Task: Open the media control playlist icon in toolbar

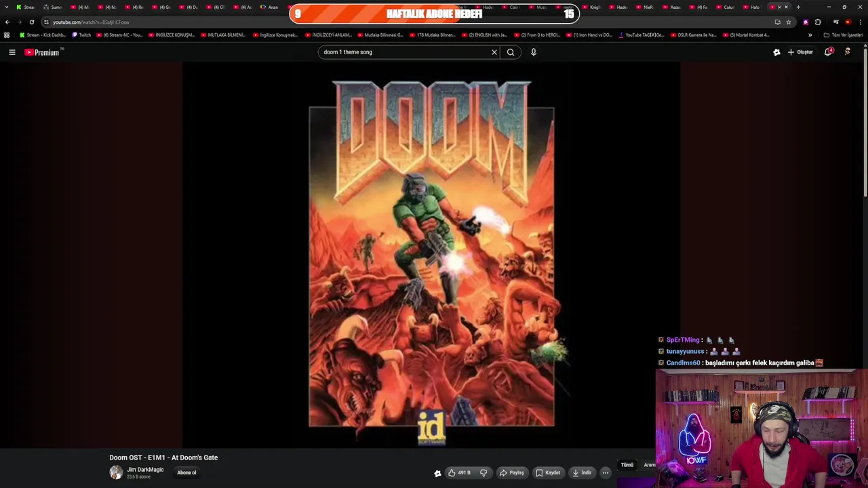Action: click(x=836, y=22)
